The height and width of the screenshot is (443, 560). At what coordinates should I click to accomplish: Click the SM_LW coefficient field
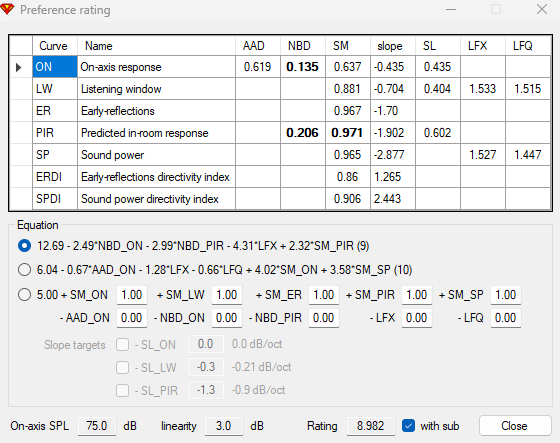pos(227,295)
